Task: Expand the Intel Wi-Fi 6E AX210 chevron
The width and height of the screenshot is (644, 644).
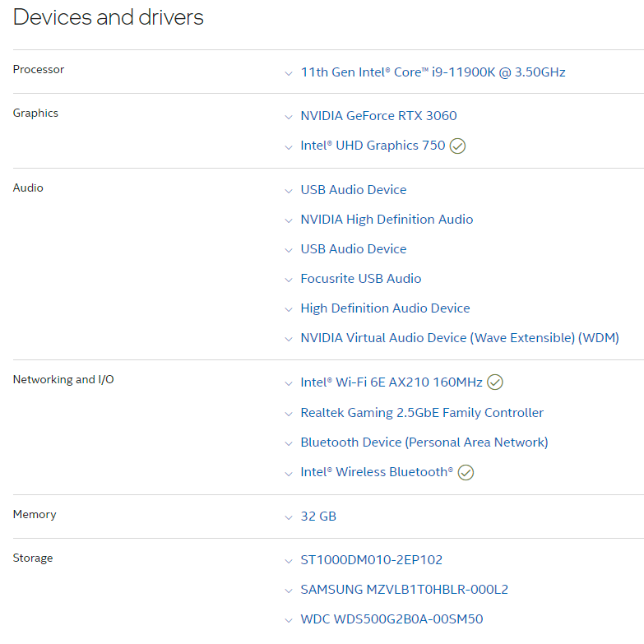Action: 289,384
